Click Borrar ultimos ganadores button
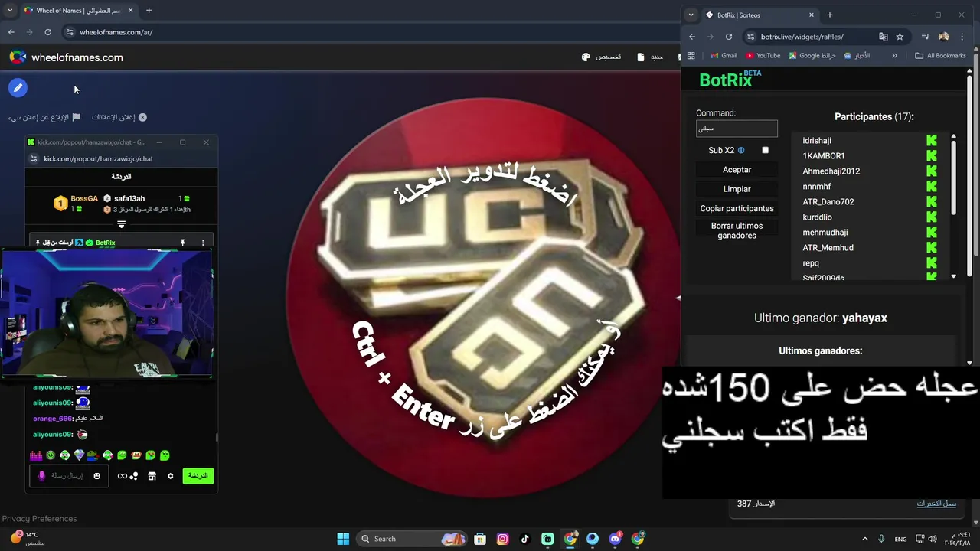Viewport: 980px width, 551px height. pos(737,230)
